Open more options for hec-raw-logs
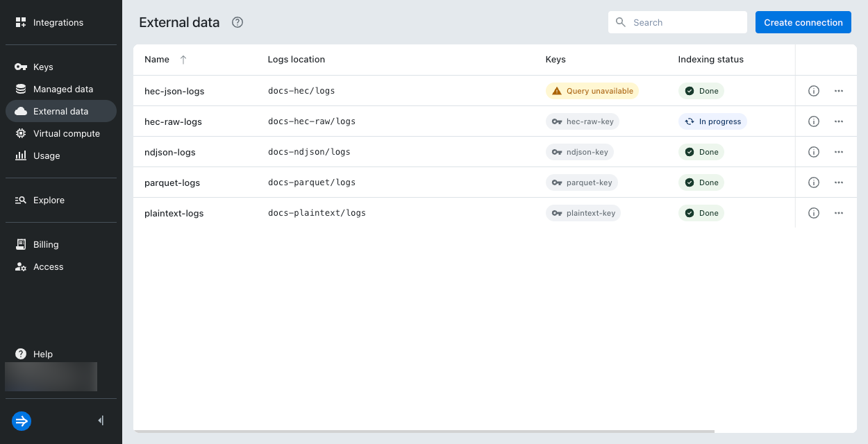The image size is (868, 444). click(x=839, y=121)
